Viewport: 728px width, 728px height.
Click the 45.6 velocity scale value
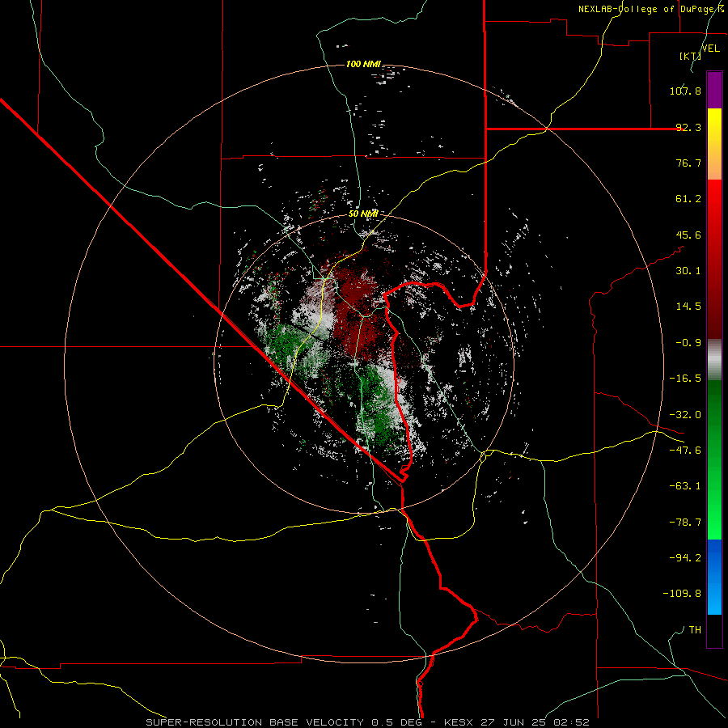688,235
